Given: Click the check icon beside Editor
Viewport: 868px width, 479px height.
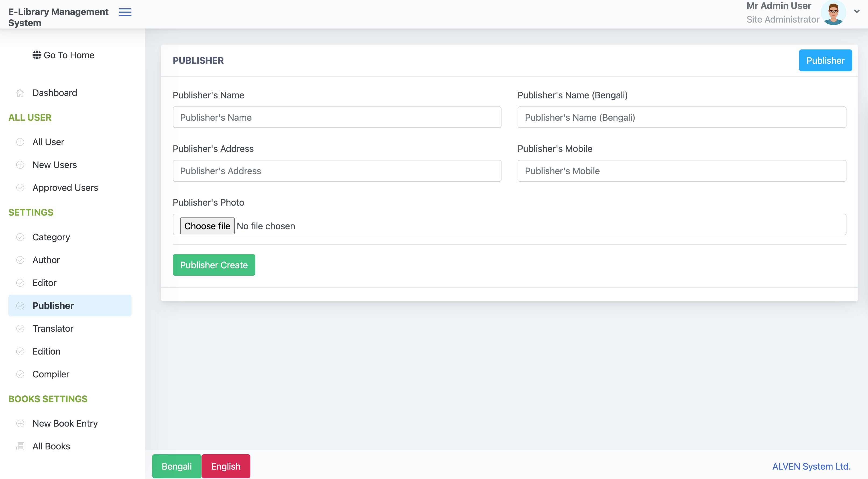Looking at the screenshot, I should (20, 283).
